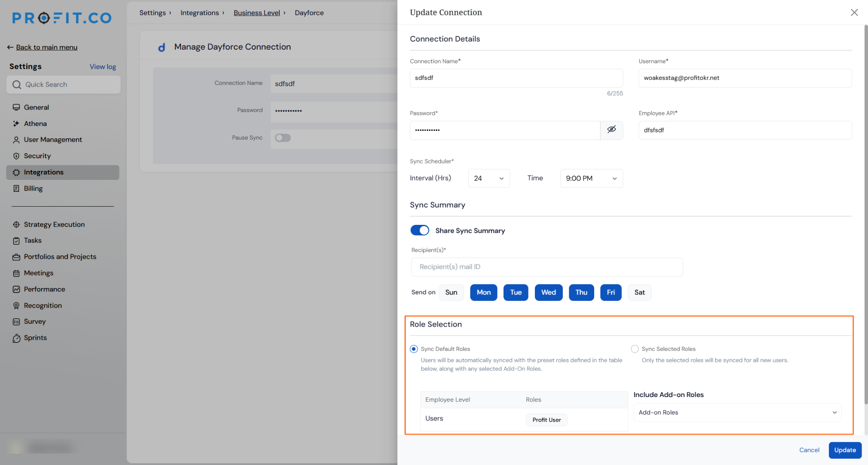
Task: Click the Survey list icon
Action: tap(16, 322)
